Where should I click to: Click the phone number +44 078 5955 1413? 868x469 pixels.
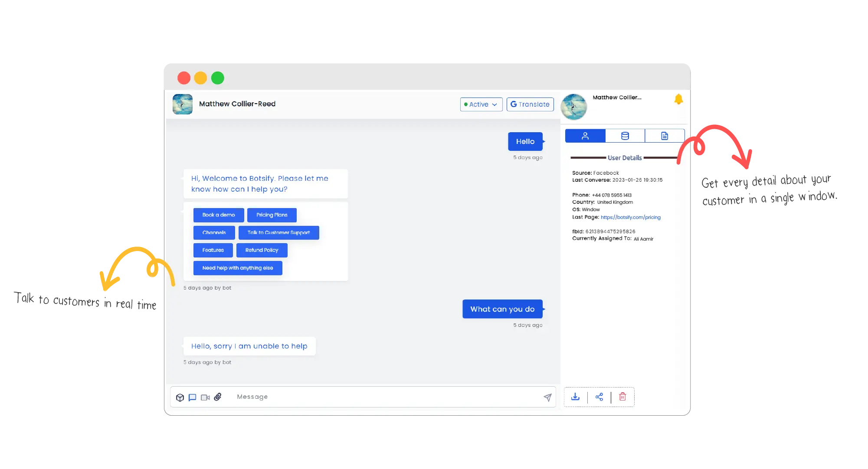click(x=612, y=195)
